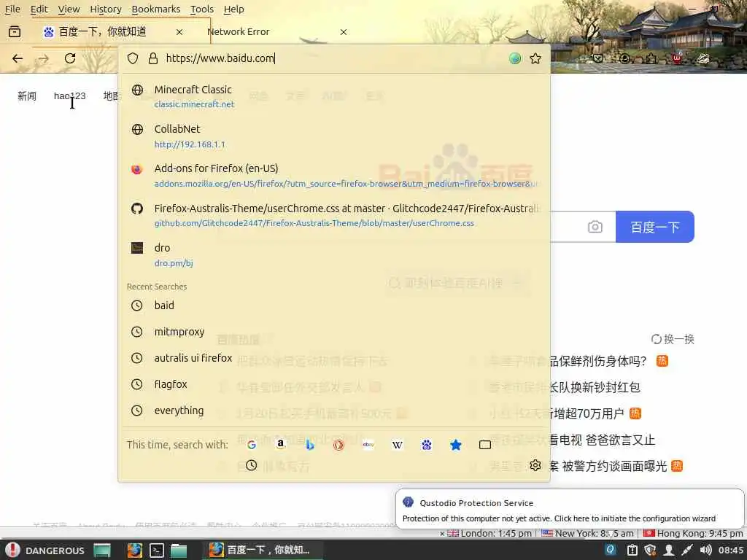Choose Firefox-Australis-Theme GitHub suggestion
Image resolution: width=747 pixels, height=560 pixels.
point(333,215)
